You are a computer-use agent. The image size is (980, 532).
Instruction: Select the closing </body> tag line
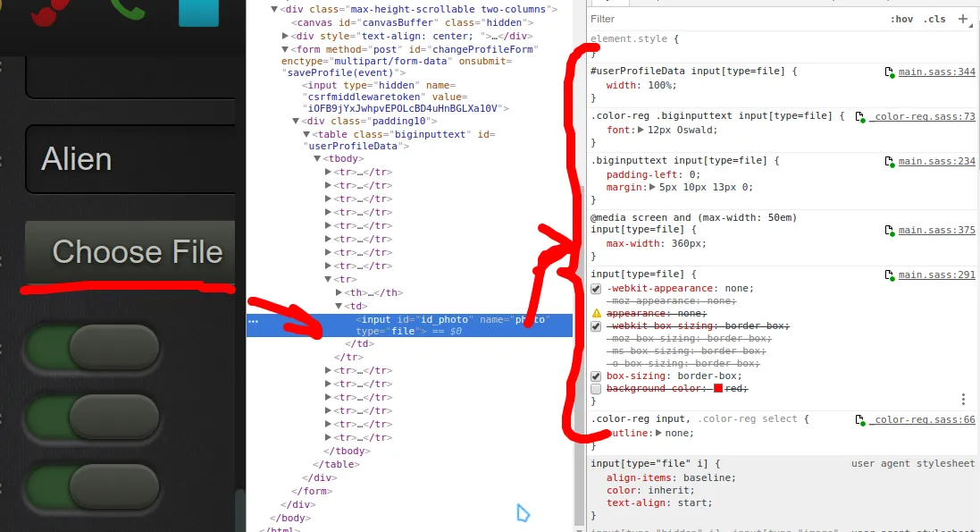coord(290,519)
